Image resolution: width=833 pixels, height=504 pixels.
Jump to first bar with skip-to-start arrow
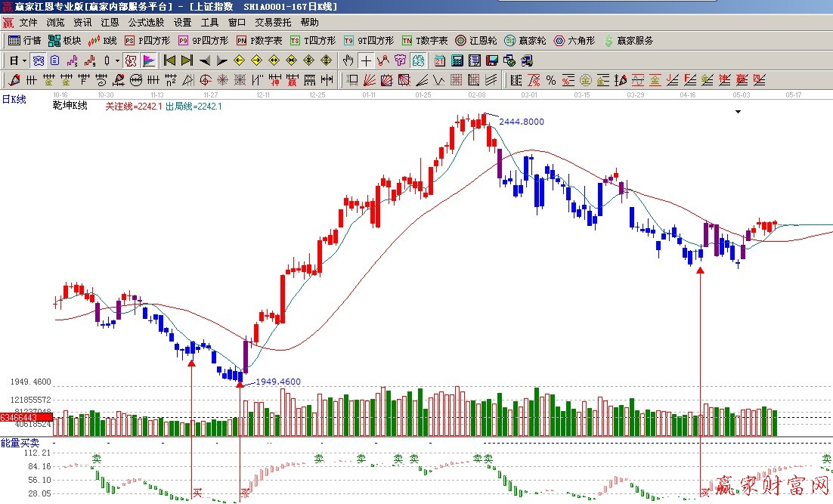[x=169, y=60]
